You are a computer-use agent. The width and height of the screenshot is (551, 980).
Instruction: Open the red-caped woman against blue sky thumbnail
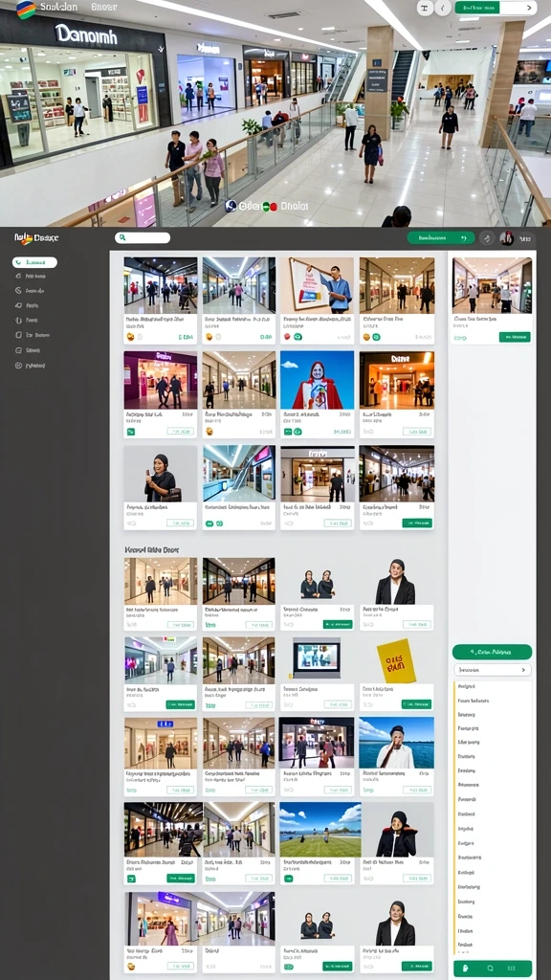point(317,379)
